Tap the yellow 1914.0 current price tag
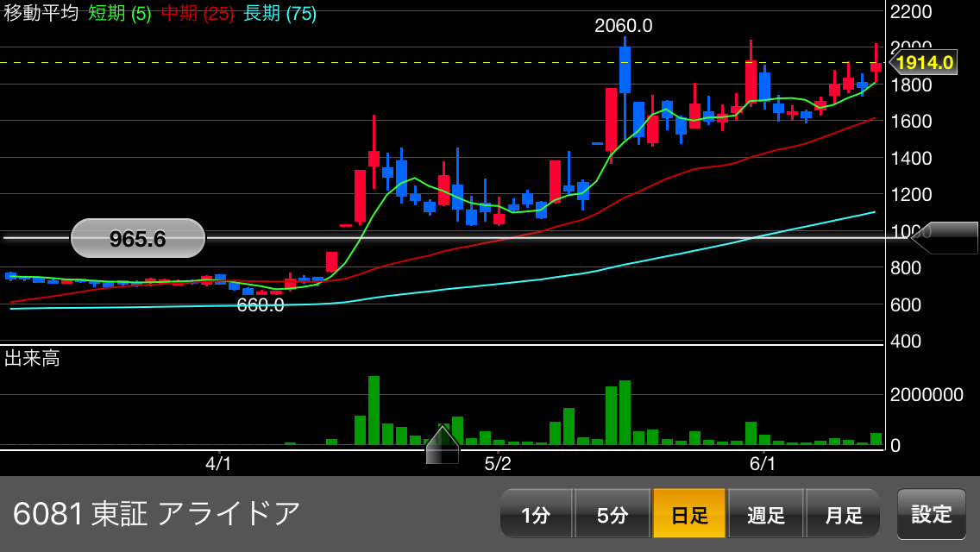The image size is (980, 552). (923, 62)
